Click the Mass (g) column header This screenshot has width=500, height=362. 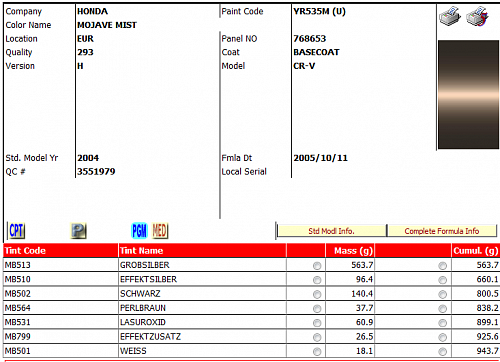point(350,251)
